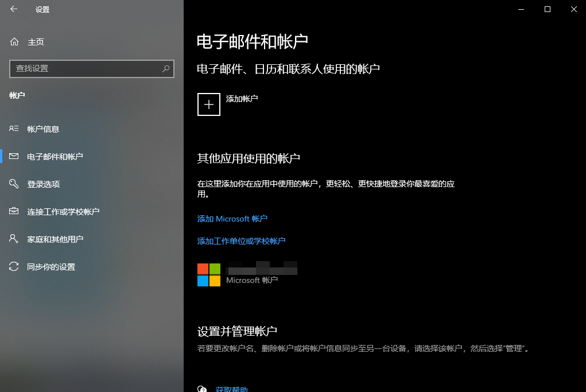Click the sync icon for 同步你的设置
The image size is (586, 392).
14,266
